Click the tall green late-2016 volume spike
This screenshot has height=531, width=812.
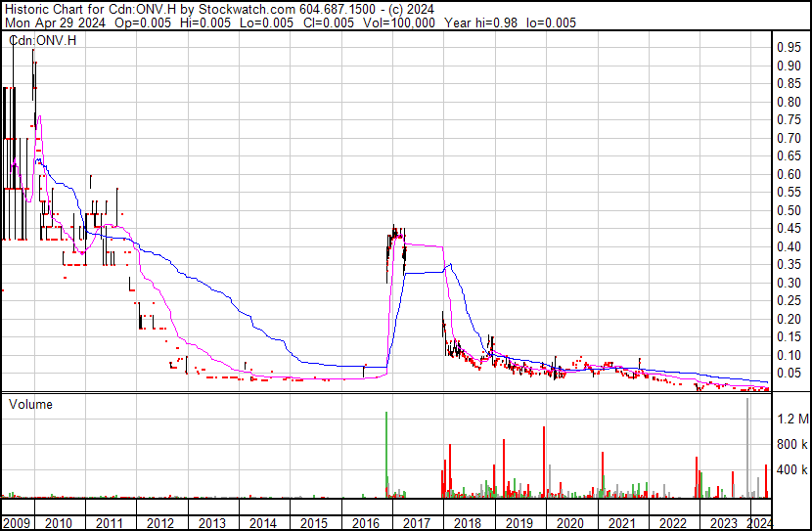[386, 455]
